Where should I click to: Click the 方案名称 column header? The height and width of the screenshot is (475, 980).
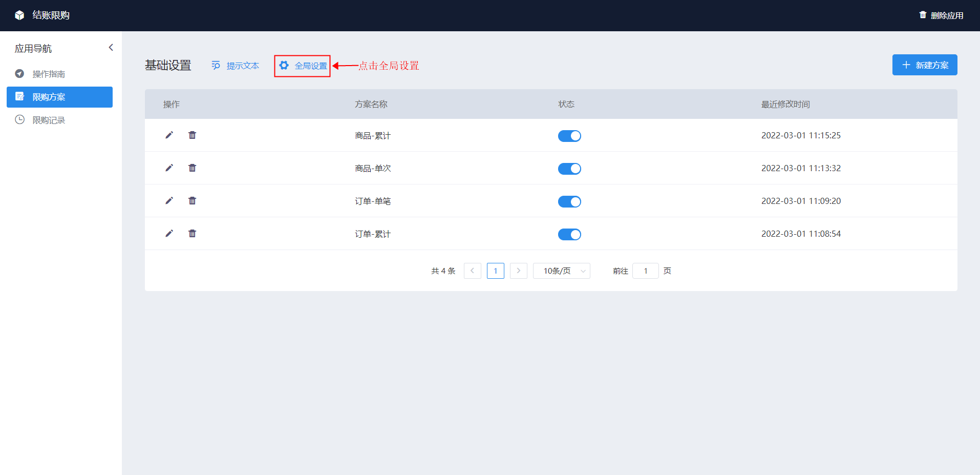371,104
